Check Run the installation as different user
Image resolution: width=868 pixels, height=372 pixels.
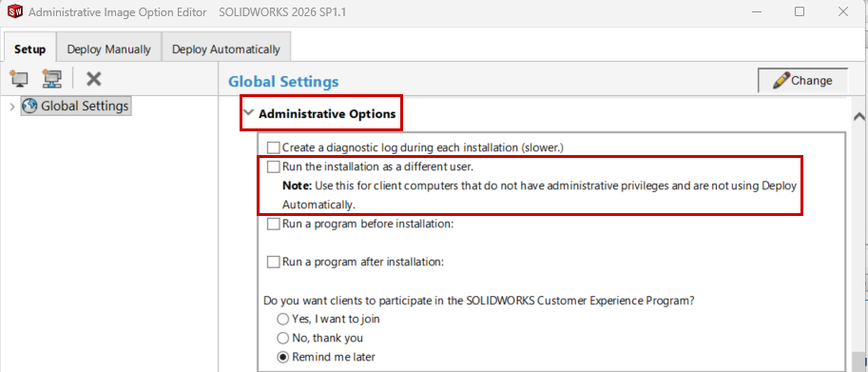[x=274, y=166]
